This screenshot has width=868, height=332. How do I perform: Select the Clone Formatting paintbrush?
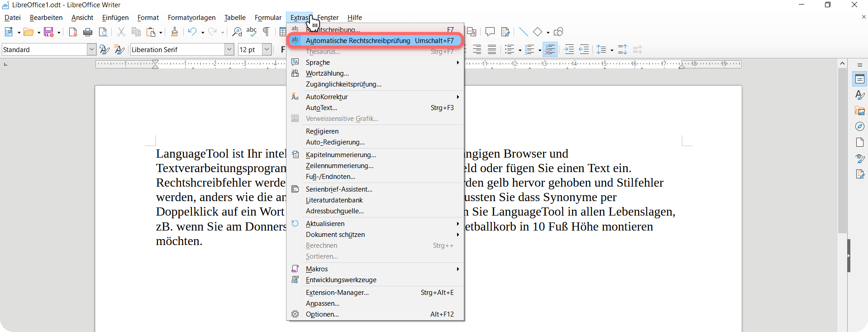[x=174, y=32]
